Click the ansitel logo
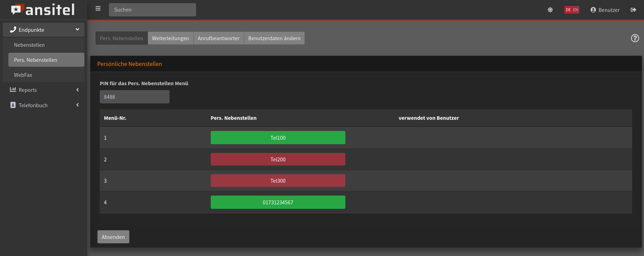Image resolution: width=644 pixels, height=256 pixels. click(43, 10)
